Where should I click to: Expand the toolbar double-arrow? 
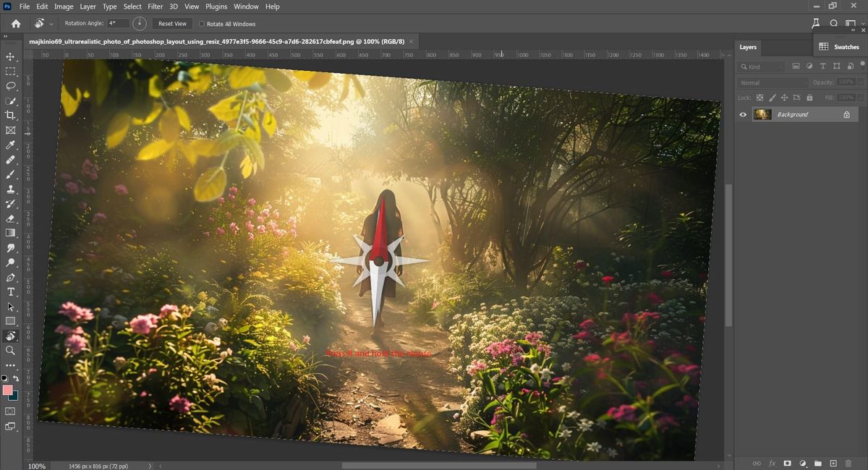[x=6, y=35]
